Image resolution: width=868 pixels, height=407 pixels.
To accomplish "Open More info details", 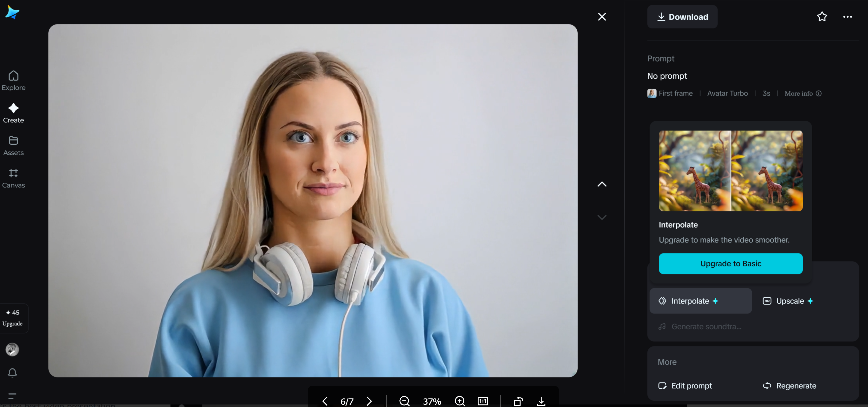I will tap(803, 93).
